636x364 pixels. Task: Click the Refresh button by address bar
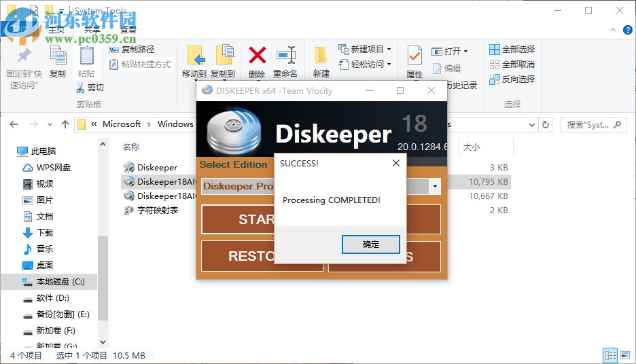(x=546, y=125)
